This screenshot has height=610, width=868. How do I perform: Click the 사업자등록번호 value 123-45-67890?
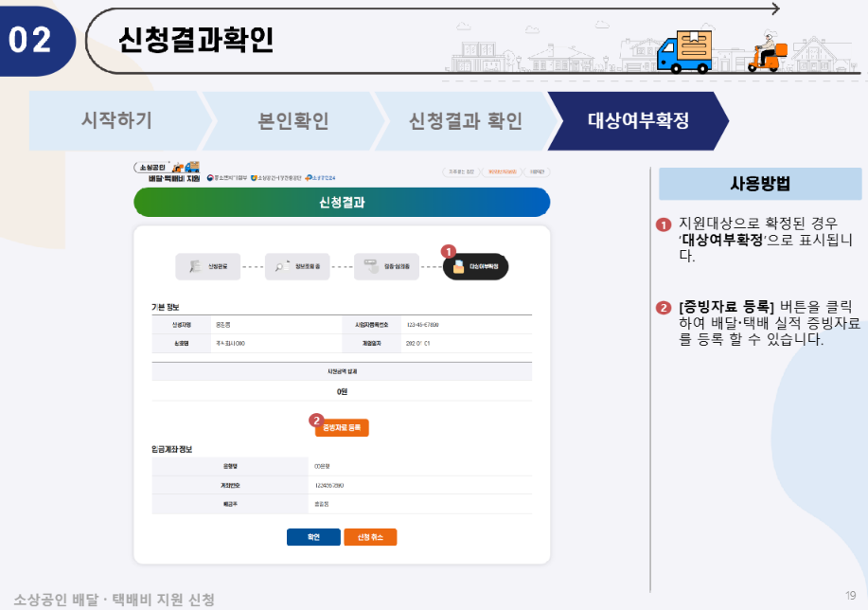coord(422,325)
